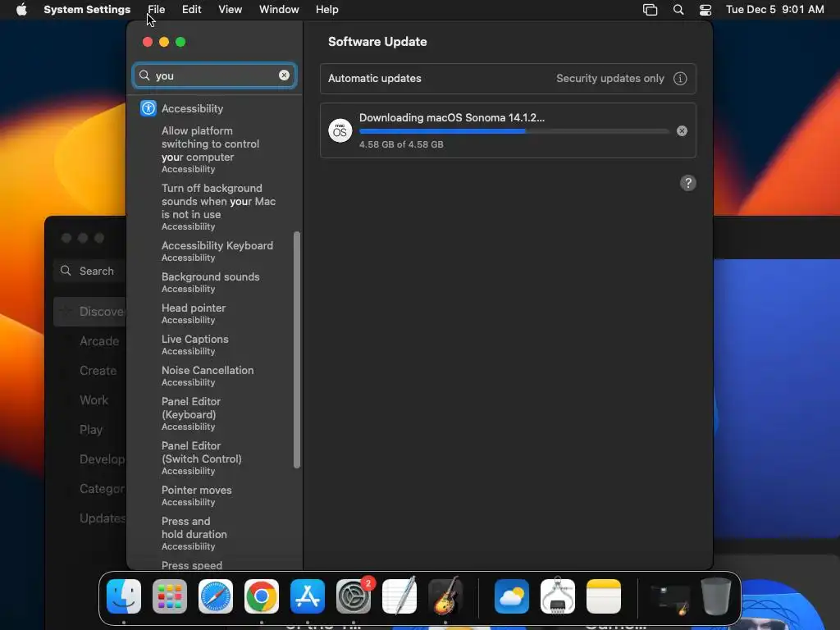Open App Store from the Dock

308,596
